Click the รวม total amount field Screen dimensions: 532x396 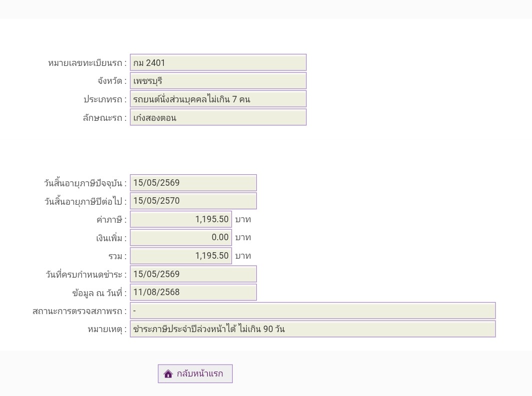point(181,256)
